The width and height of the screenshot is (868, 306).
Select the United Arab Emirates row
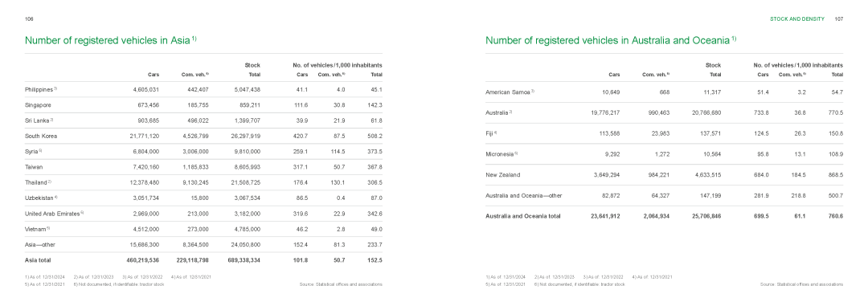point(203,213)
